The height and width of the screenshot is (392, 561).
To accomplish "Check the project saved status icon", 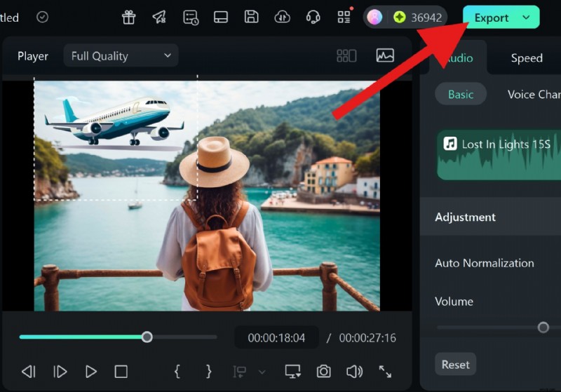I will click(42, 17).
